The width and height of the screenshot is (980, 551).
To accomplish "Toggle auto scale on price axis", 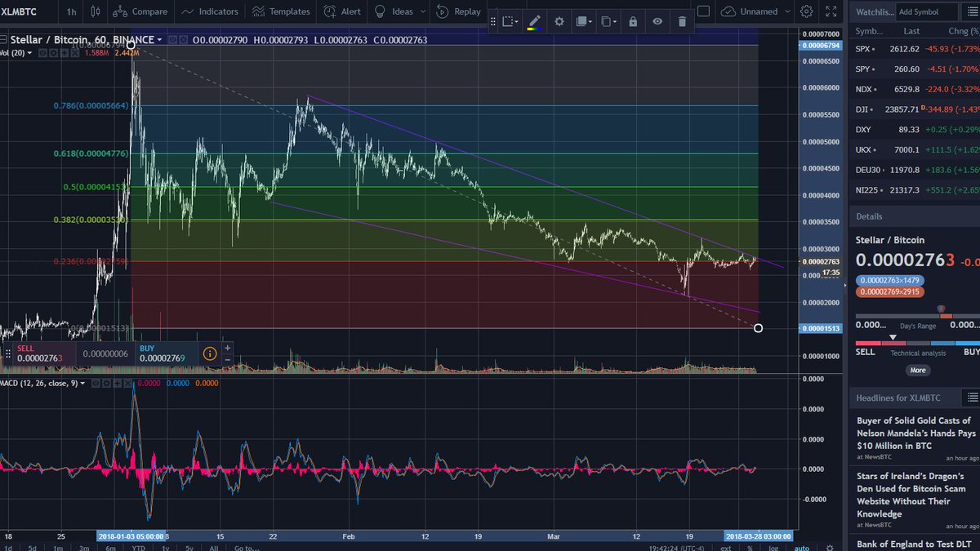I will coord(802,546).
